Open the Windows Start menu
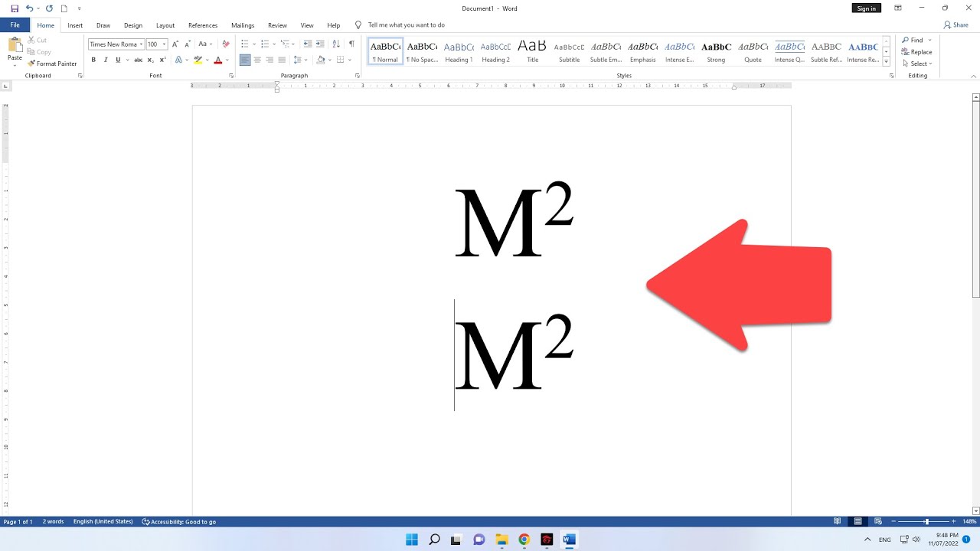980x551 pixels. 412,540
